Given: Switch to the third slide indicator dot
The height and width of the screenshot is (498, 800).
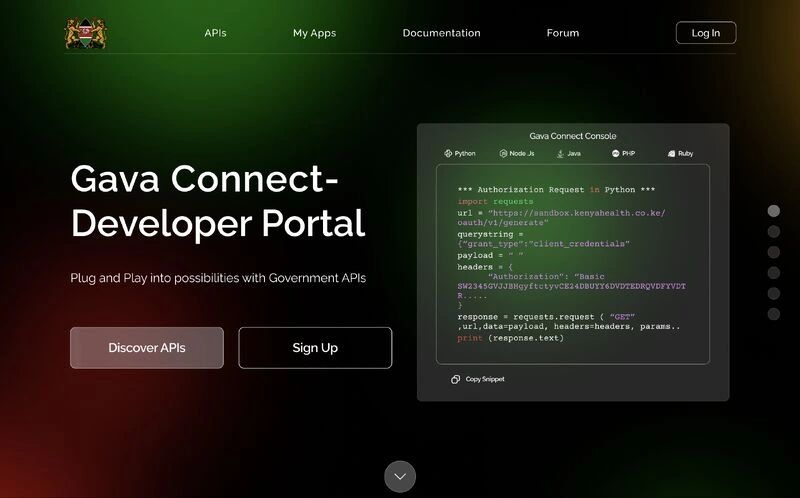Looking at the screenshot, I should tap(773, 252).
